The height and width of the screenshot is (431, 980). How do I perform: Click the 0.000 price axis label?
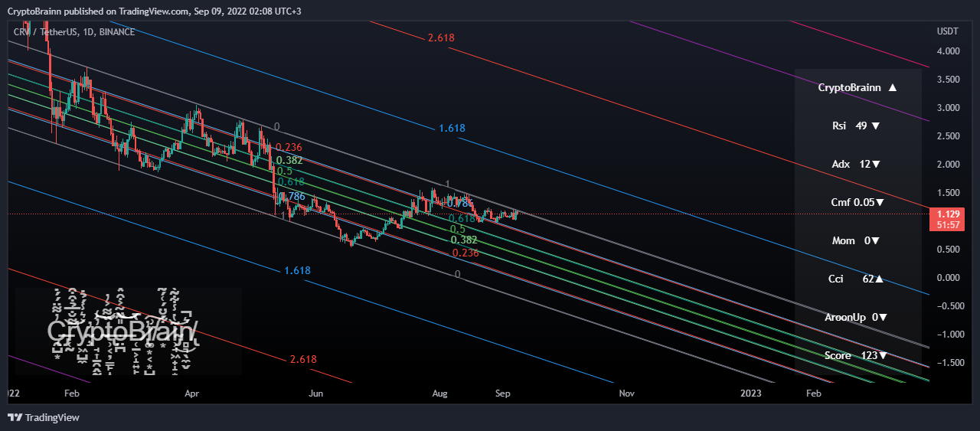tap(948, 278)
